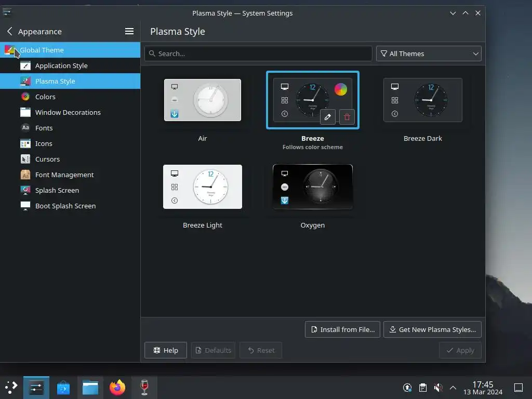Open the Boot Splash Screen page
The image size is (532, 399).
click(x=70, y=206)
